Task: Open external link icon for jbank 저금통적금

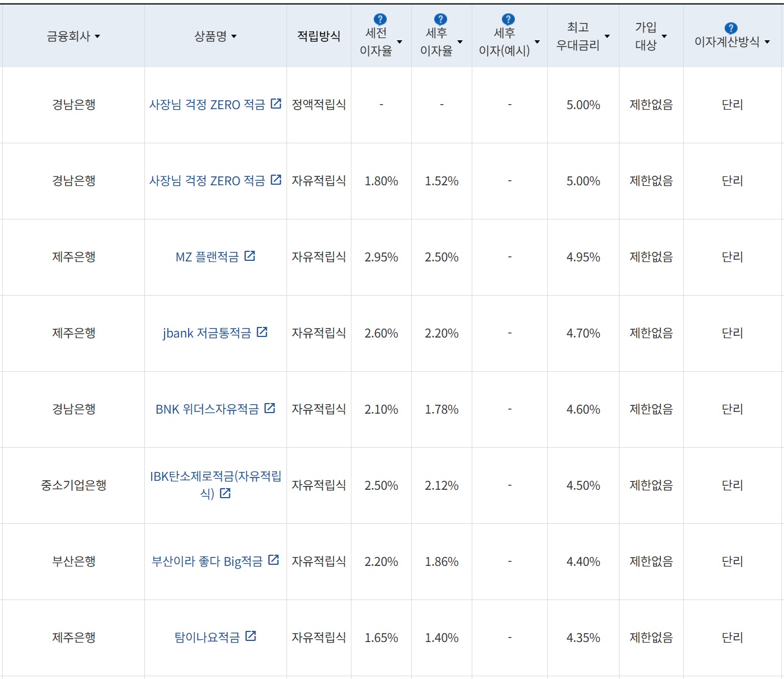Action: (262, 331)
